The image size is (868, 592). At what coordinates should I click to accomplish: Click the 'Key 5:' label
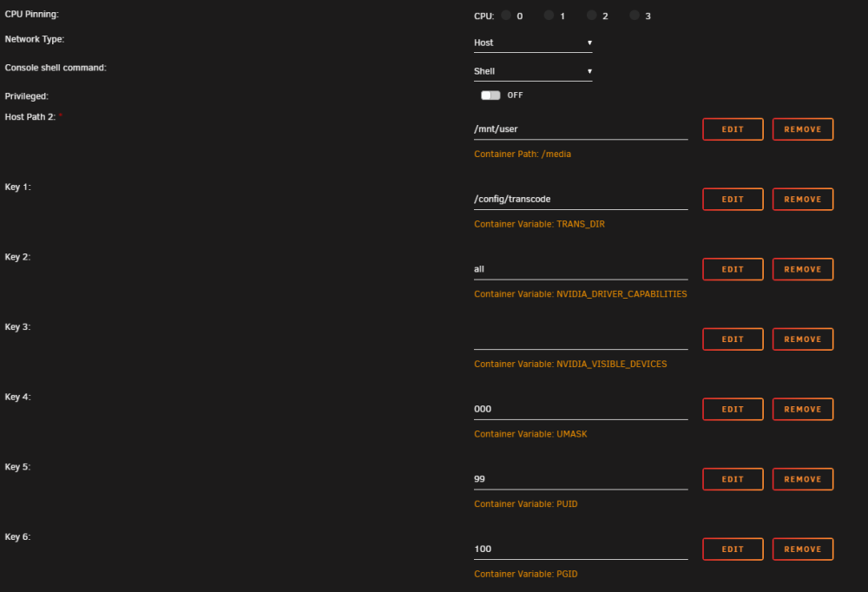(17, 467)
